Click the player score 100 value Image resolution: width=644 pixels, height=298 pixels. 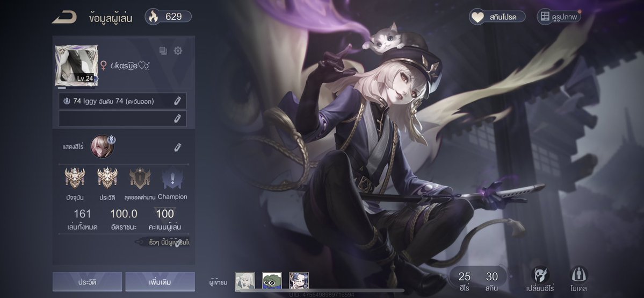click(x=165, y=214)
